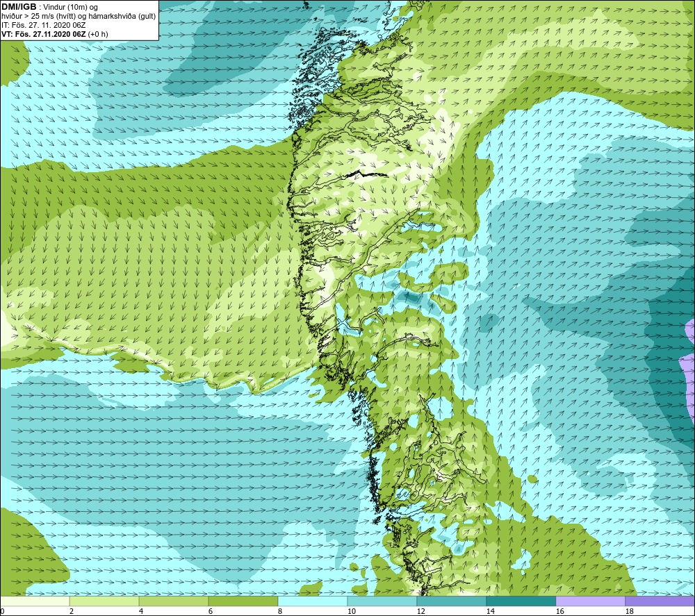The height and width of the screenshot is (616, 695).
Task: Click the legend scale label 4
Action: 141,611
